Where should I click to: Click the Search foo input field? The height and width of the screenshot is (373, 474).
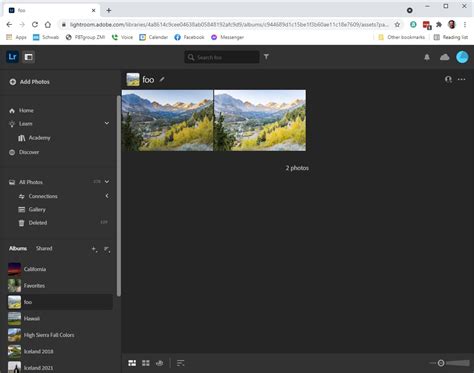(222, 57)
